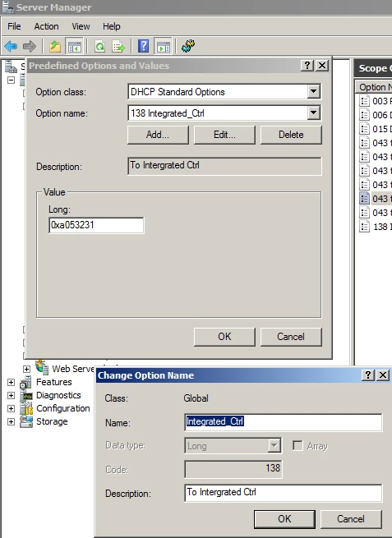Click the blue Back arrow toolbar icon
Screen dimensions: 392x538
[11, 46]
